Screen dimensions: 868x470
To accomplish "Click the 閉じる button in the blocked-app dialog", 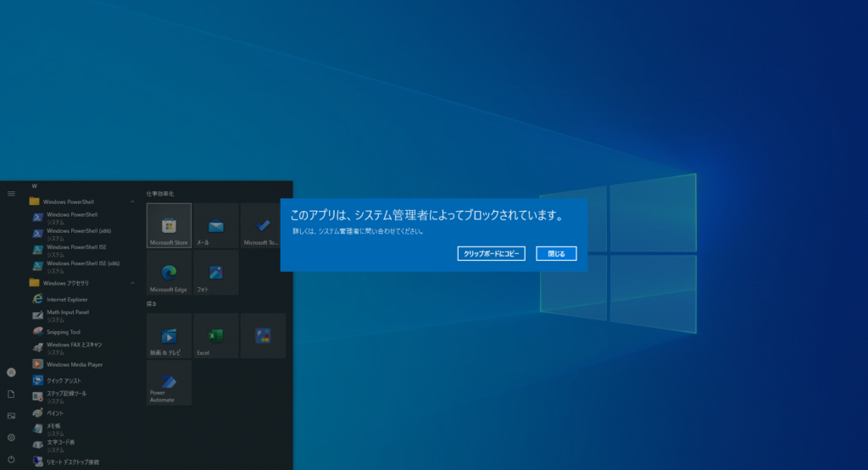I will pyautogui.click(x=556, y=253).
